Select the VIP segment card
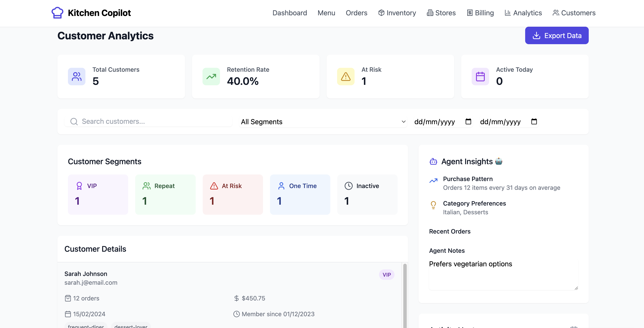644x328 pixels. tap(98, 194)
